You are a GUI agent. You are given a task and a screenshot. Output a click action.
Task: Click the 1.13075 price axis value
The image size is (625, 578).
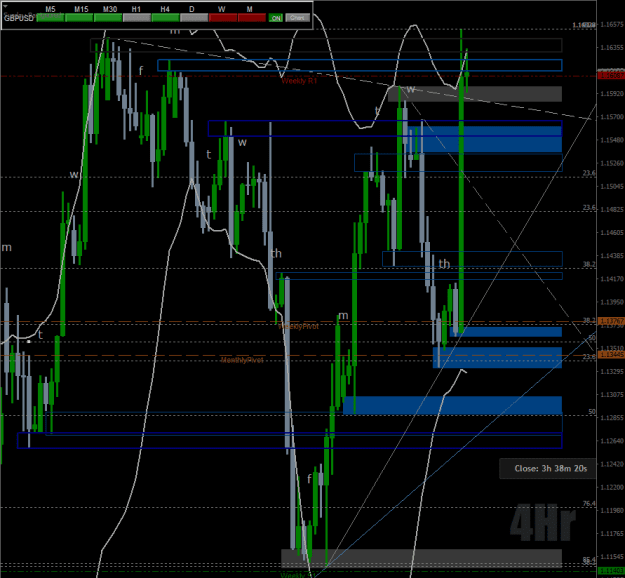pyautogui.click(x=612, y=395)
